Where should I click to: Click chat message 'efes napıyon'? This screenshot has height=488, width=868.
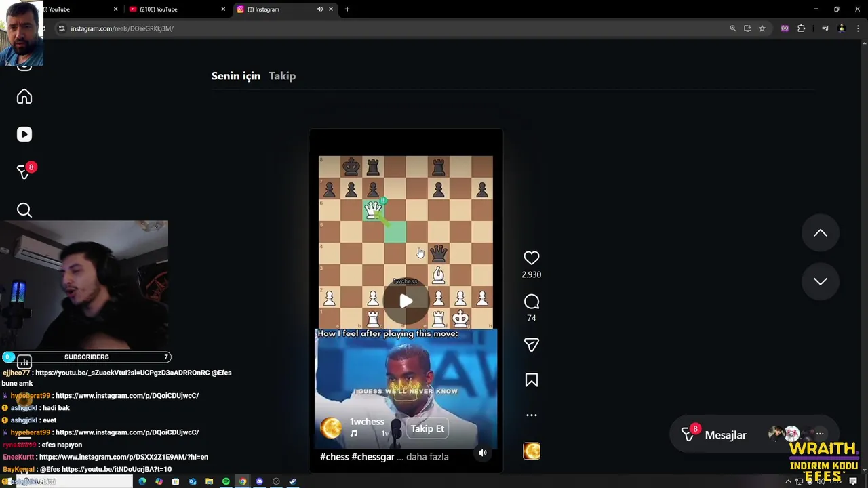pos(62,445)
